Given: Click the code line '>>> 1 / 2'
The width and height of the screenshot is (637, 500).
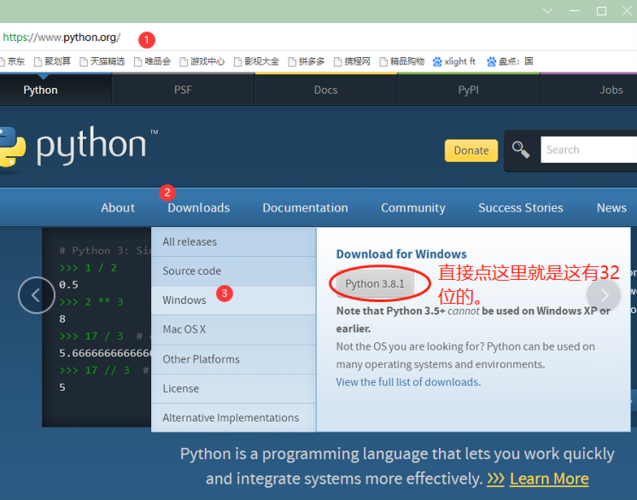Looking at the screenshot, I should click(88, 268).
